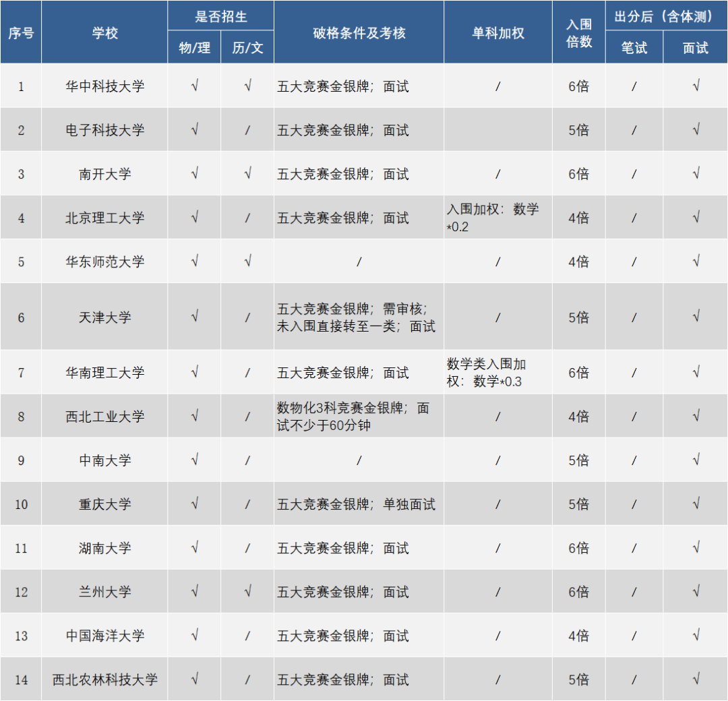
Task: Select the 华中科技大学 school cell
Action: coord(104,86)
